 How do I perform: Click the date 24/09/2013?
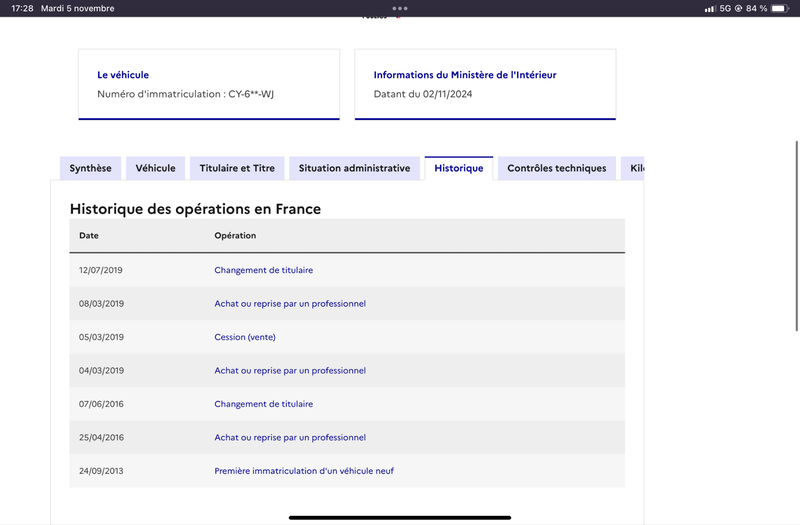click(x=101, y=470)
